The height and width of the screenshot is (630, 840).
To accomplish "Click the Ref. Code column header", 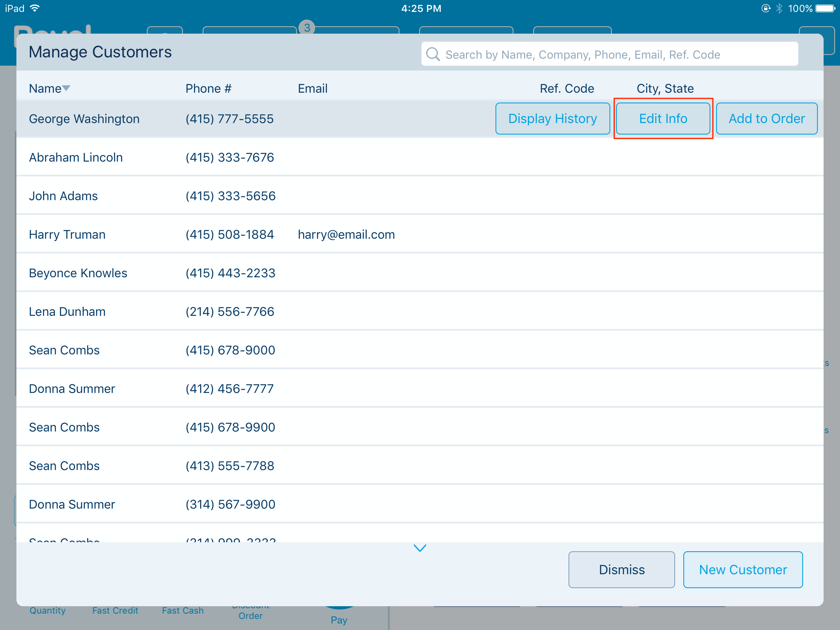I will pos(567,89).
